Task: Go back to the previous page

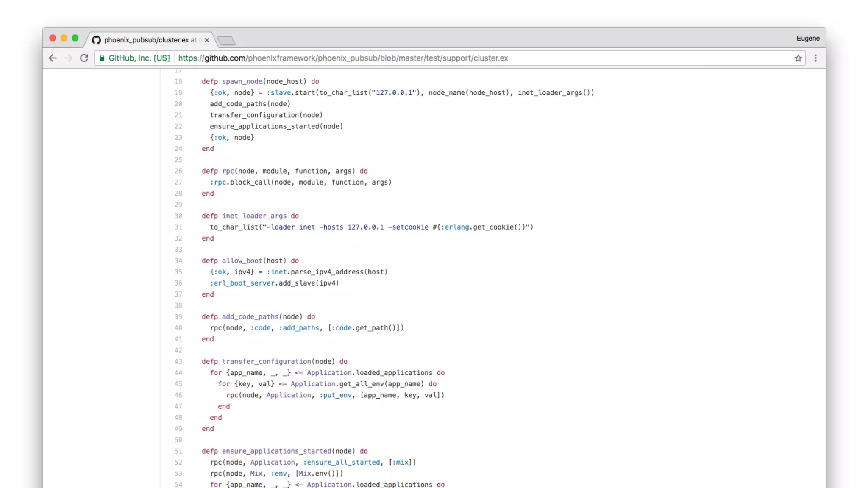Action: (x=53, y=58)
